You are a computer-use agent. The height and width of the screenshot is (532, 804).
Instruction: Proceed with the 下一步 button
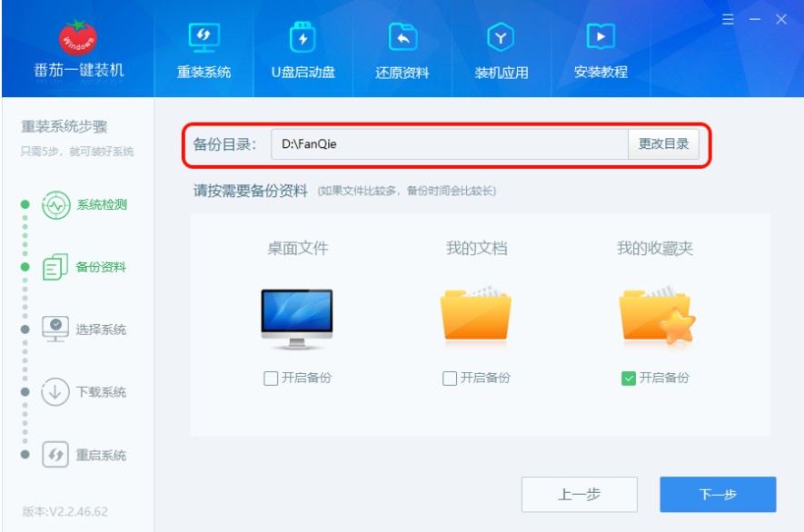[718, 495]
